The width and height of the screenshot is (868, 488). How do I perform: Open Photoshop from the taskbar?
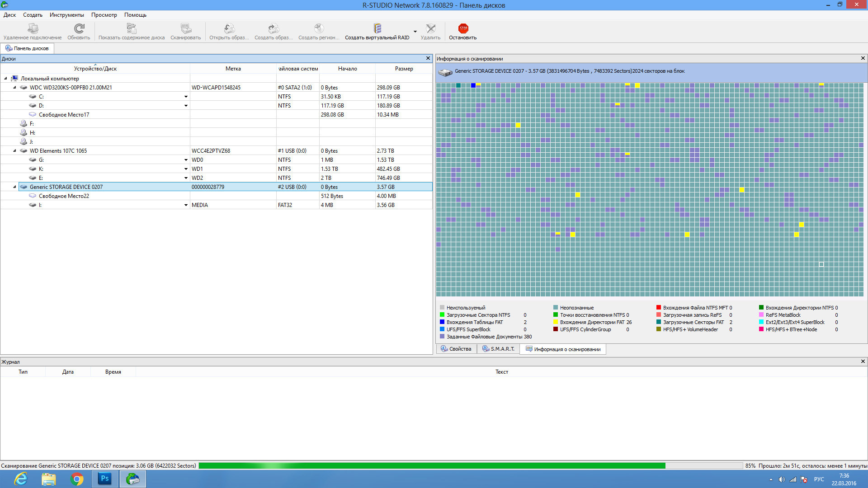click(x=105, y=479)
